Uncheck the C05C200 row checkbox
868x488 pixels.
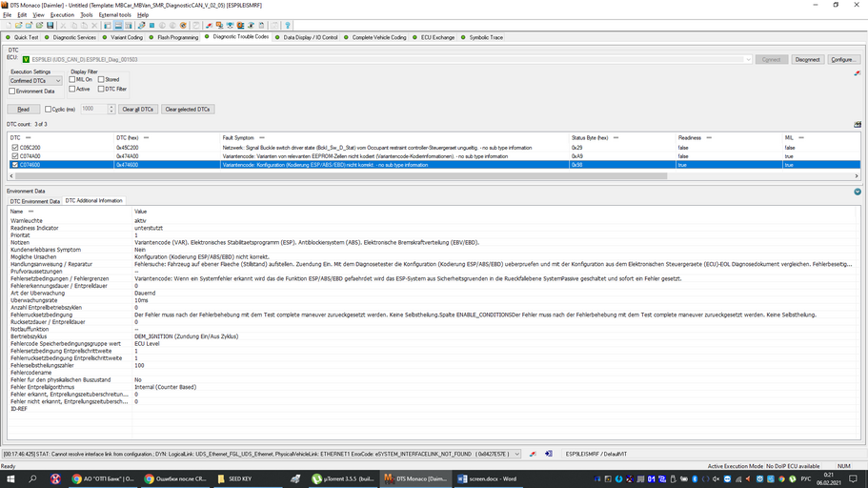click(x=15, y=148)
